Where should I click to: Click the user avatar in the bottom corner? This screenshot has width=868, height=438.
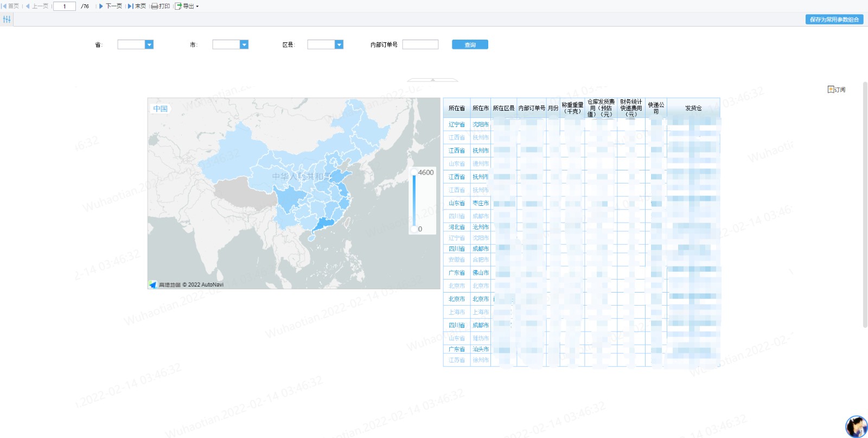click(856, 427)
